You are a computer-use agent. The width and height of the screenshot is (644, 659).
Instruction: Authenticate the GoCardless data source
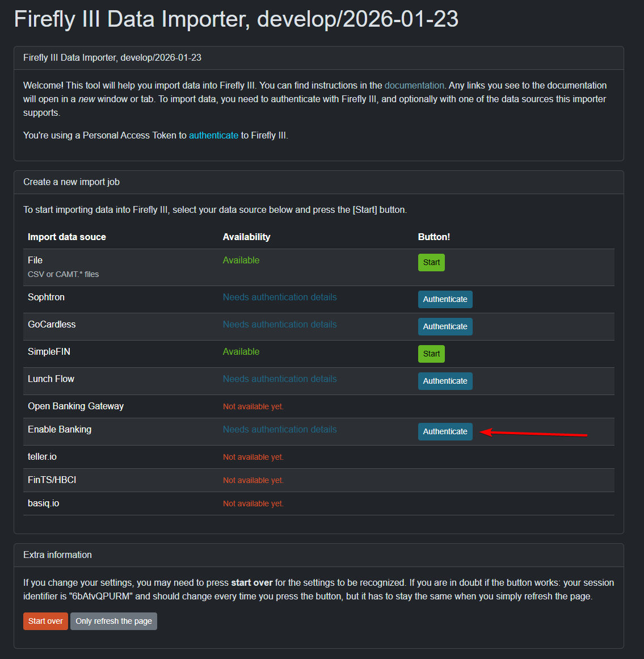(445, 326)
